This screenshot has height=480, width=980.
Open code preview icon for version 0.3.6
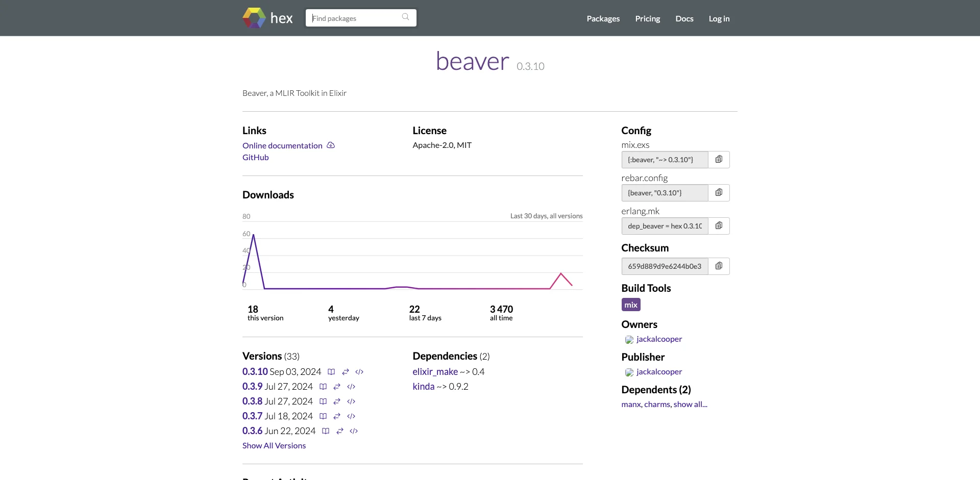354,431
